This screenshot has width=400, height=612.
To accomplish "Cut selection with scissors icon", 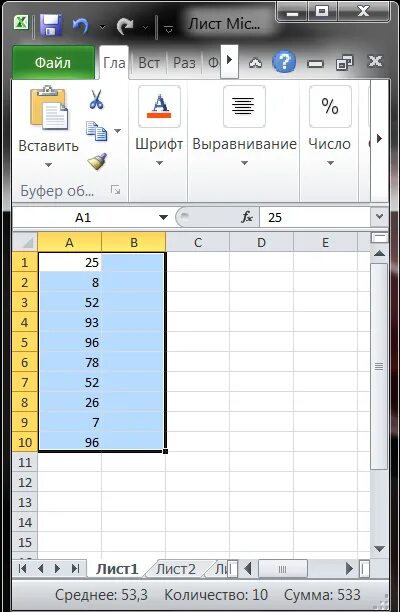I will click(96, 99).
